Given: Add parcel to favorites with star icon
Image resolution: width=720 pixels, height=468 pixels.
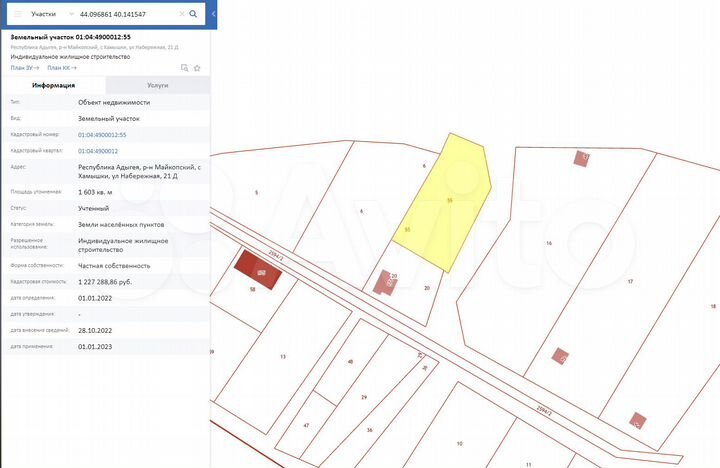Looking at the screenshot, I should (198, 68).
